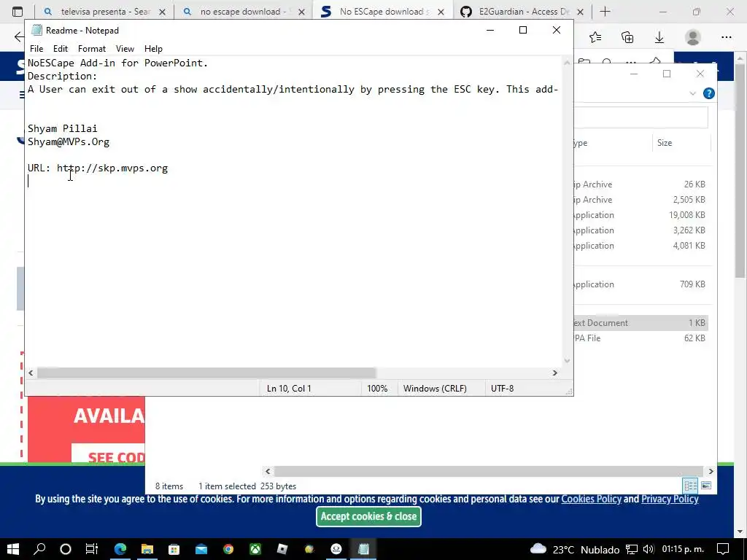Open Google Chrome from the taskbar
747x560 pixels.
[228, 549]
